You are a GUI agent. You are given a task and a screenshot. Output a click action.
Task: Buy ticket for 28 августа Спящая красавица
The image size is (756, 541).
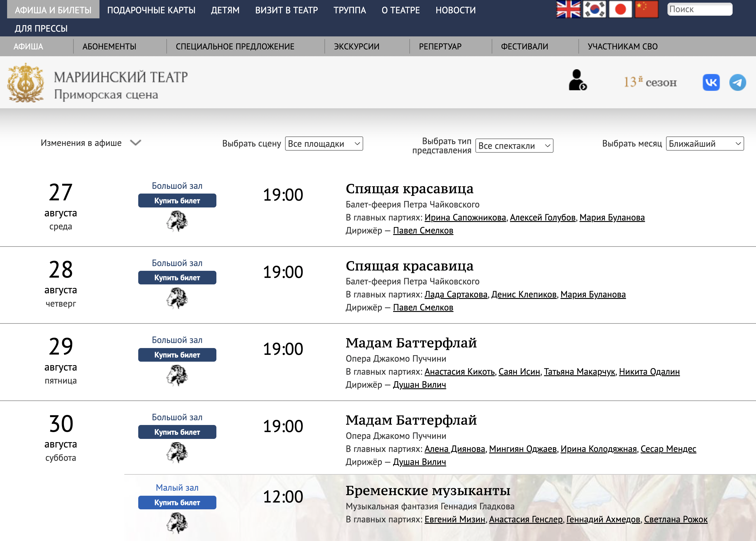tap(177, 278)
